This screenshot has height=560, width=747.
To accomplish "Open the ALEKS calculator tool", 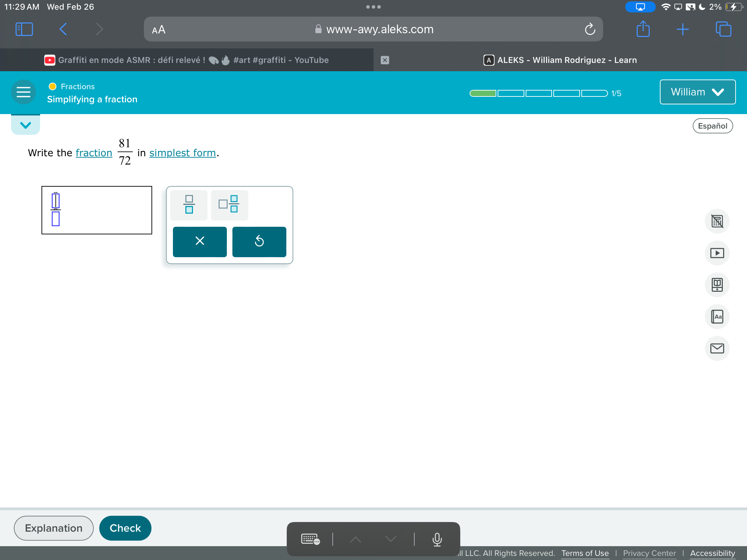I will click(717, 221).
